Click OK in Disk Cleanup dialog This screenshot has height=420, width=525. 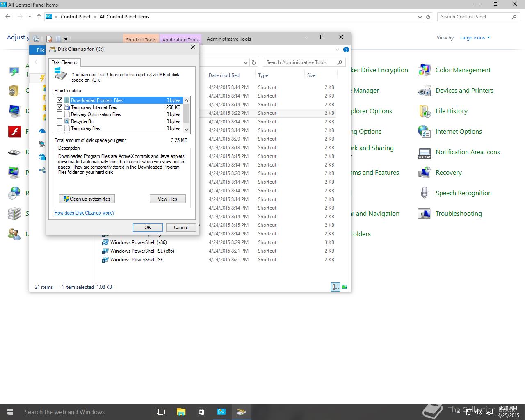pyautogui.click(x=148, y=228)
